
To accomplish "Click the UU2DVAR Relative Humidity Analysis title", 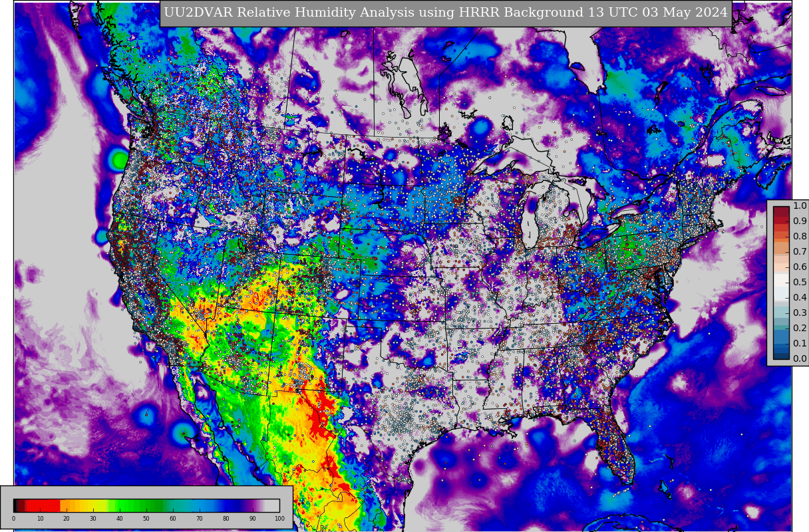I will [446, 13].
